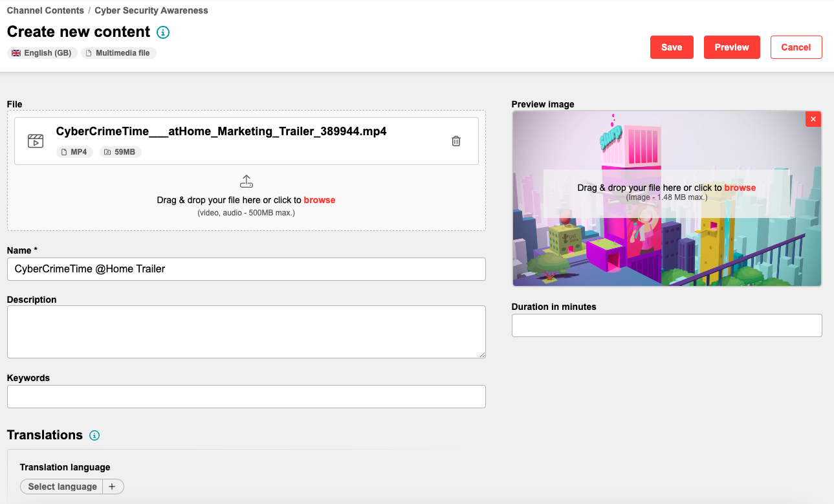The image size is (834, 504).
Task: Click browse link in the file dropzone
Action: [320, 200]
